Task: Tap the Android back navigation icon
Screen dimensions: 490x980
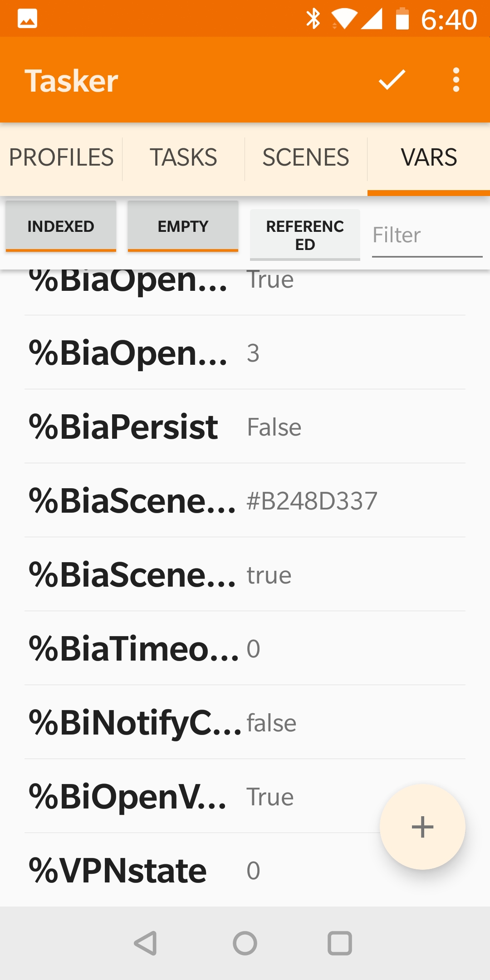Action: (x=146, y=943)
